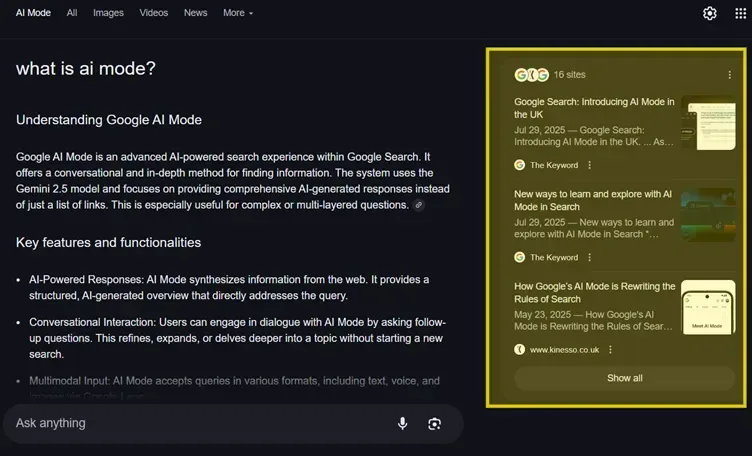Expand the More dropdown menu
Image resolution: width=752 pixels, height=456 pixels.
tap(238, 13)
